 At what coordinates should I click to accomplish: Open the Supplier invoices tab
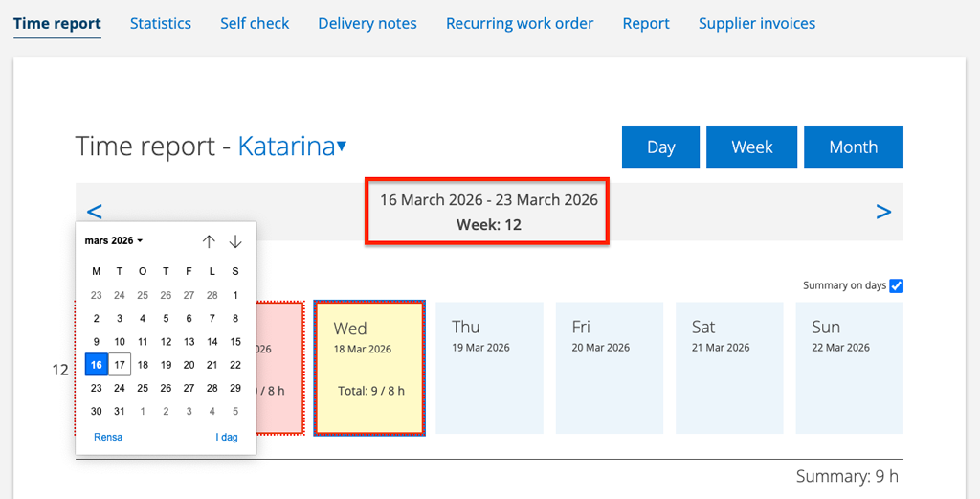click(x=757, y=23)
